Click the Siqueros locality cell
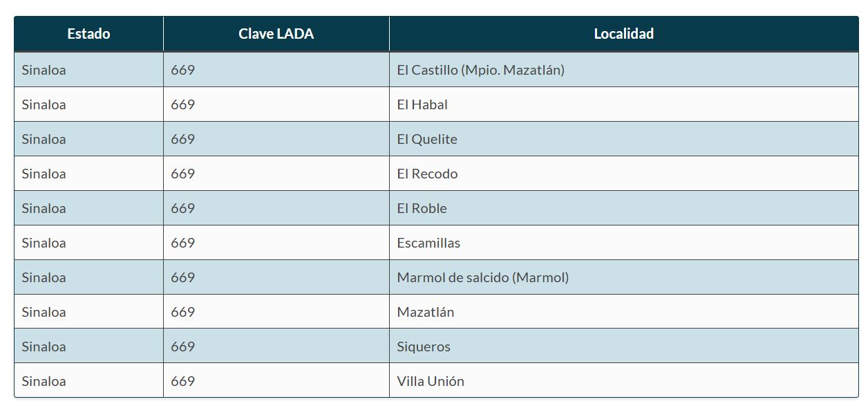The height and width of the screenshot is (406, 868). pos(424,347)
